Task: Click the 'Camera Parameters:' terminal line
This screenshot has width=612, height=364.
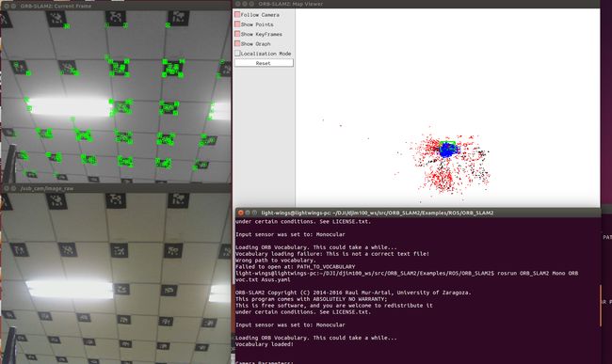Action: point(265,362)
